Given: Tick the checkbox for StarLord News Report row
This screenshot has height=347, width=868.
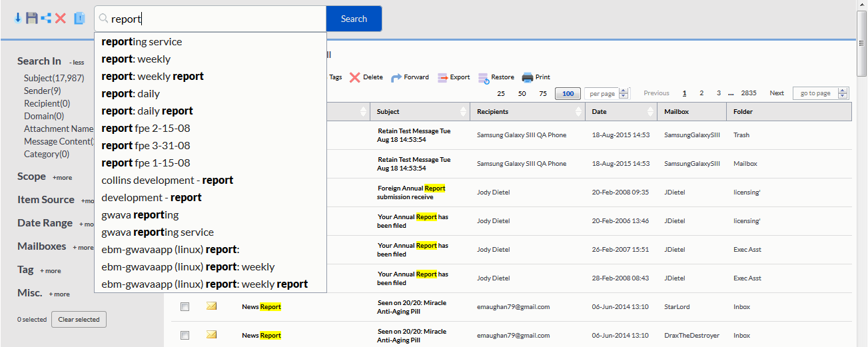Looking at the screenshot, I should (185, 307).
